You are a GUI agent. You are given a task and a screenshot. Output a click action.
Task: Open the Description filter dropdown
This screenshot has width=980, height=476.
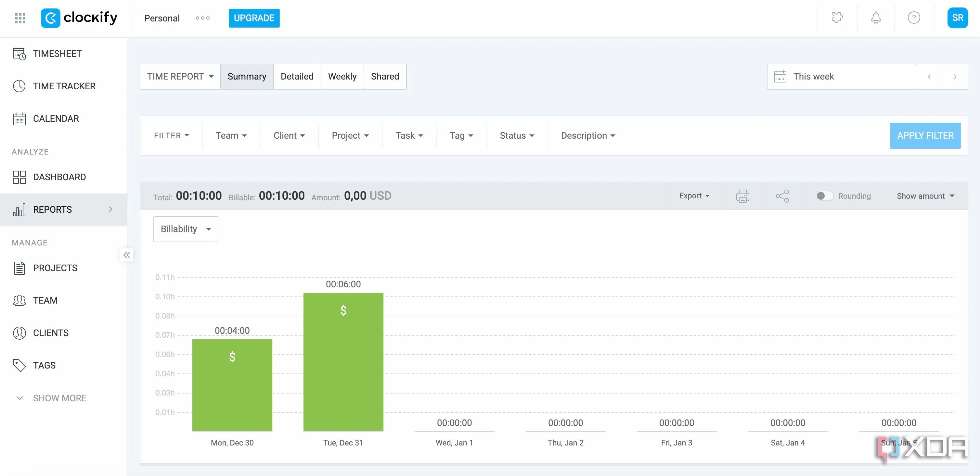pyautogui.click(x=588, y=135)
